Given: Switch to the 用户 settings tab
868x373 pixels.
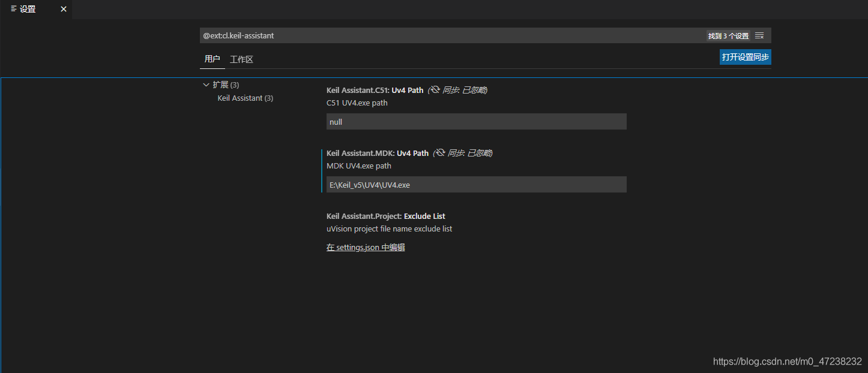Looking at the screenshot, I should 212,59.
